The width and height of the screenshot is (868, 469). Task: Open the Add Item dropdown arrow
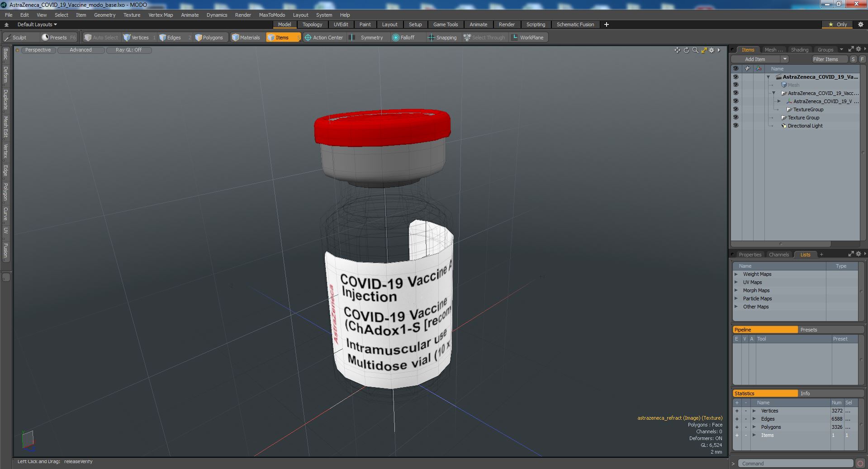point(785,59)
